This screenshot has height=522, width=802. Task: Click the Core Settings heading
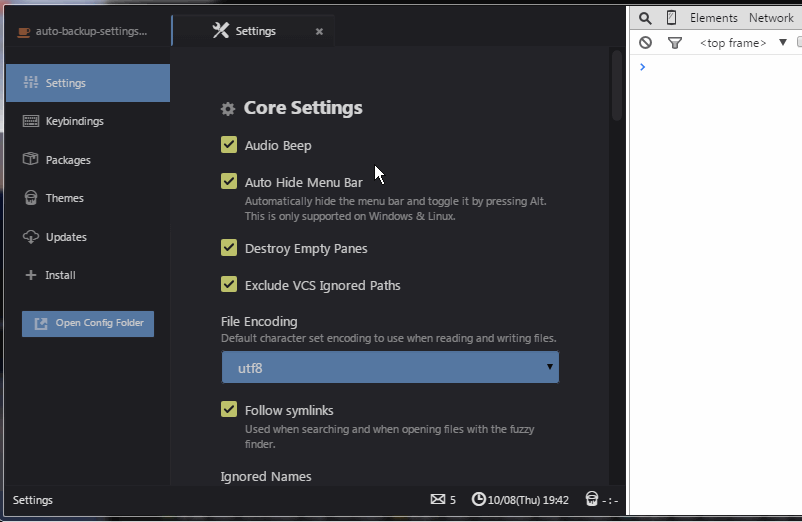(303, 108)
